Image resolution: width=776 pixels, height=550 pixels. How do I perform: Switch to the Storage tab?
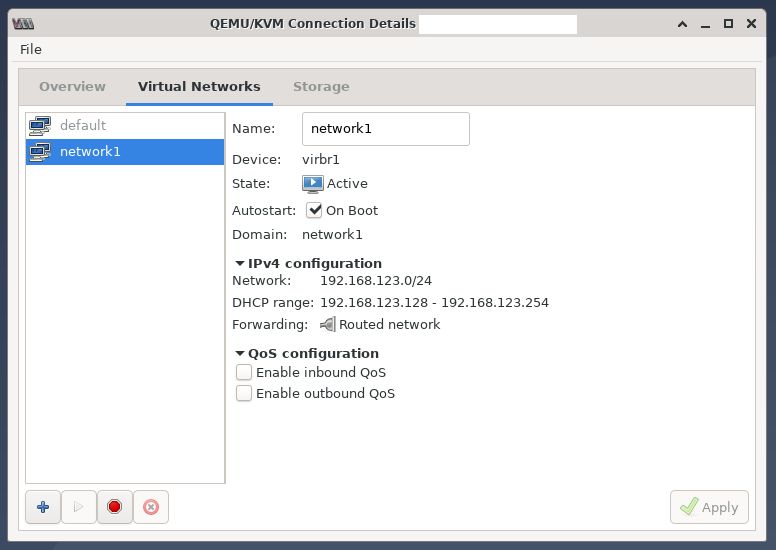[321, 87]
